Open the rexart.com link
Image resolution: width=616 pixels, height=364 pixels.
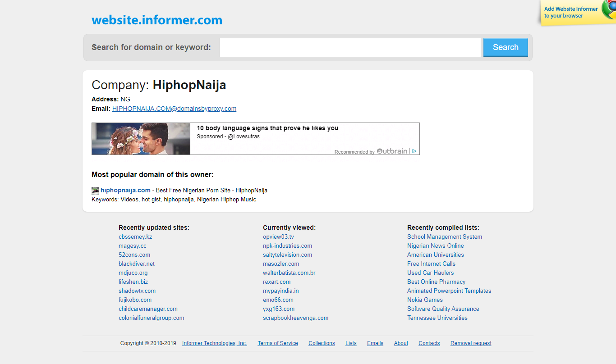277,282
